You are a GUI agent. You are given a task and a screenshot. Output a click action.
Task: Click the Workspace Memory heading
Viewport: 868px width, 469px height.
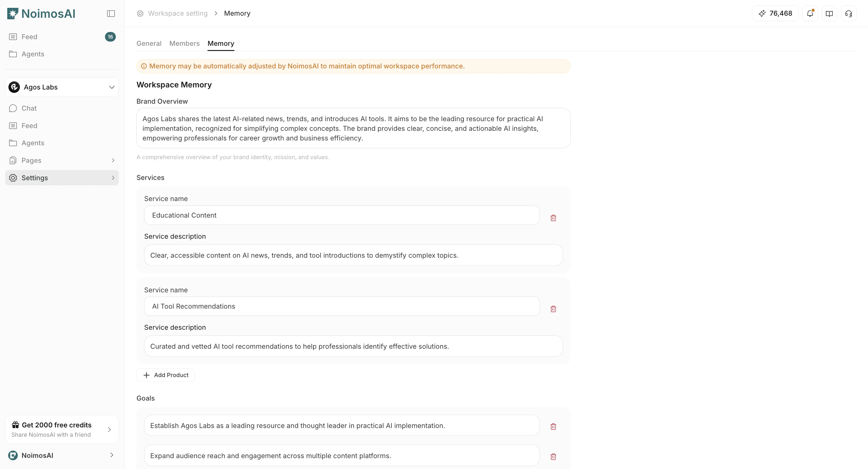click(174, 85)
